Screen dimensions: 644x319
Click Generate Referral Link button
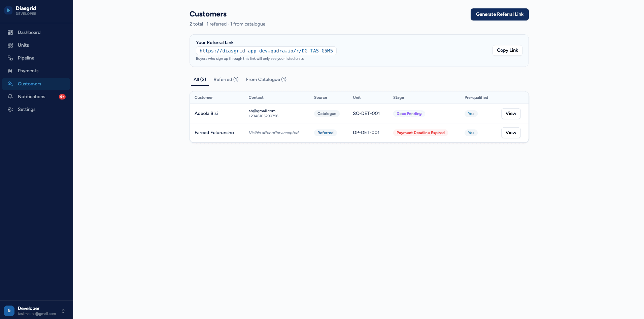[500, 14]
